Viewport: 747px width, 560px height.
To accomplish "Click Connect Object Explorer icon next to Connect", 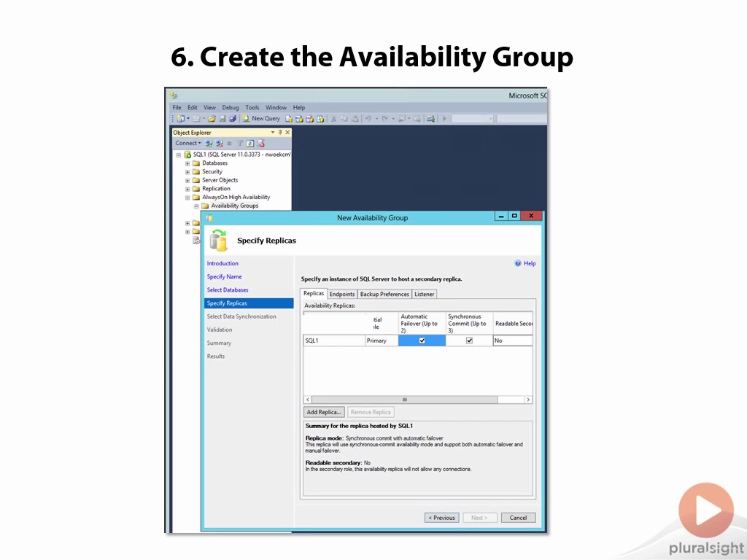I will point(209,144).
